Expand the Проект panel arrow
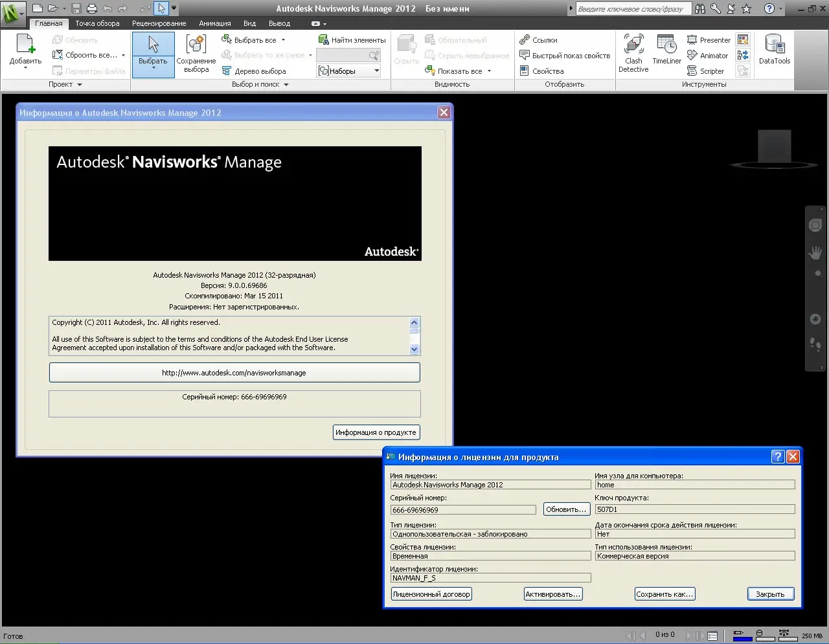This screenshot has width=829, height=644. 80,85
